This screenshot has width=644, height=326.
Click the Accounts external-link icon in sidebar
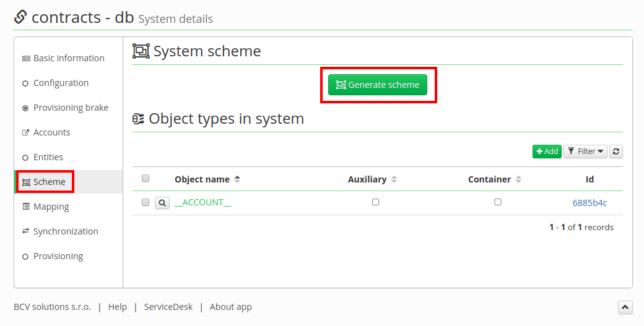coord(25,132)
